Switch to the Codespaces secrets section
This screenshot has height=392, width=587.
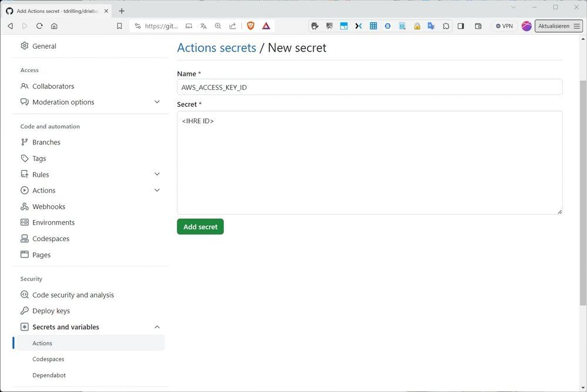click(48, 359)
